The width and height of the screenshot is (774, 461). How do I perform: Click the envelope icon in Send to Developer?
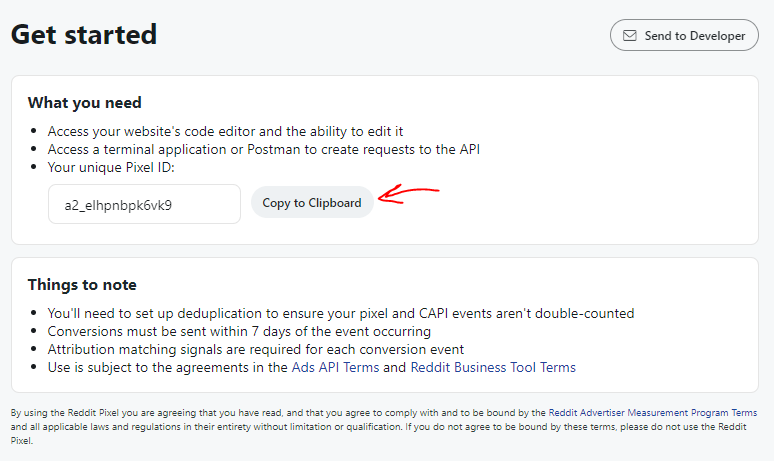(629, 35)
